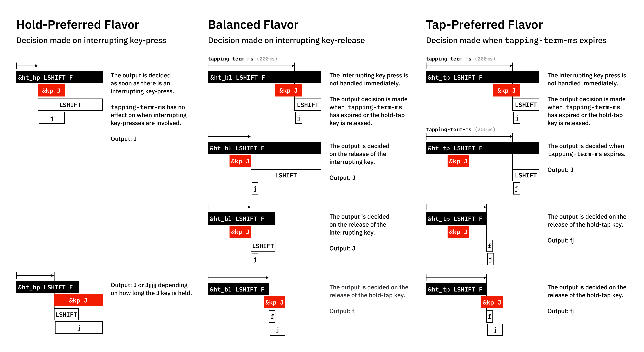This screenshot has height=352, width=644.
Task: Select the "Decision made when tapping-term-ms expires" subtitle
Action: (516, 40)
